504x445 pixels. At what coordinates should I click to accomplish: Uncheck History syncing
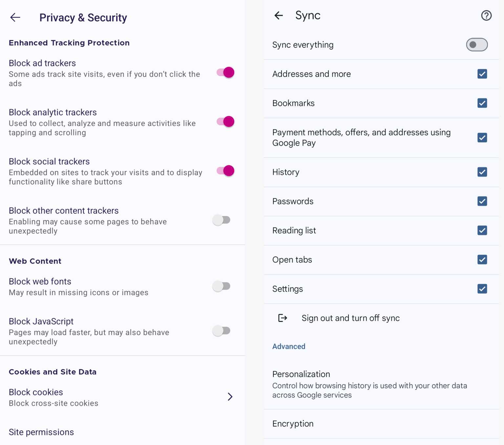[x=482, y=172]
